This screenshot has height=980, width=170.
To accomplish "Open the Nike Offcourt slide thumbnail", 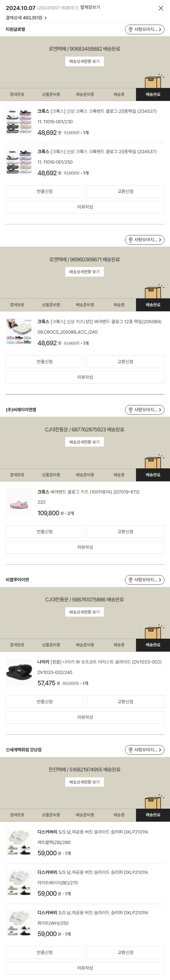I will tap(19, 672).
